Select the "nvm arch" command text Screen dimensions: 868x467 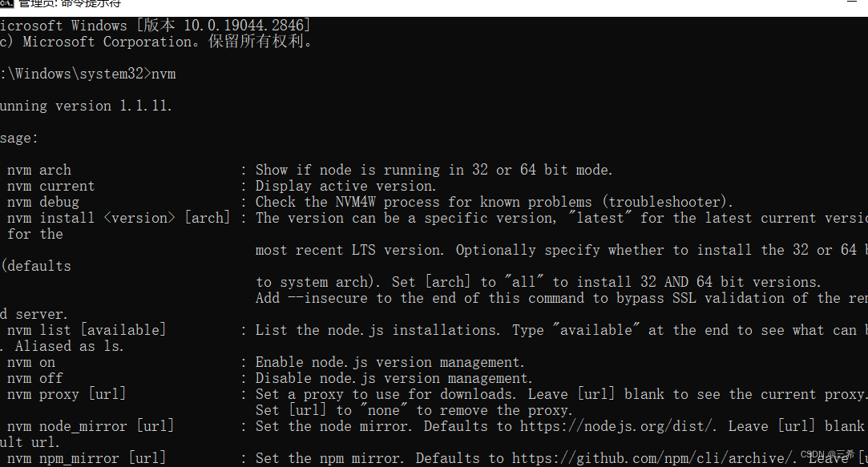[x=38, y=169]
